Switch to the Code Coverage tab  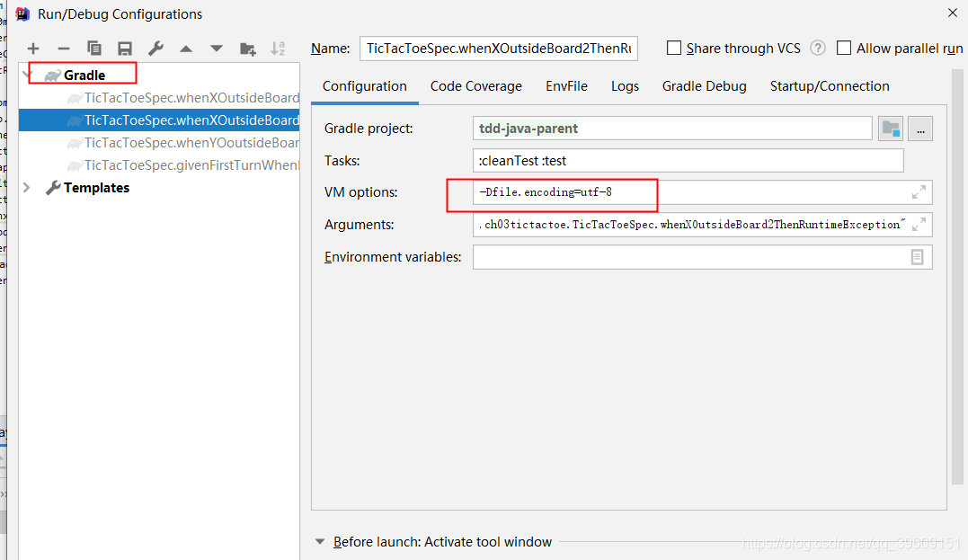[475, 85]
